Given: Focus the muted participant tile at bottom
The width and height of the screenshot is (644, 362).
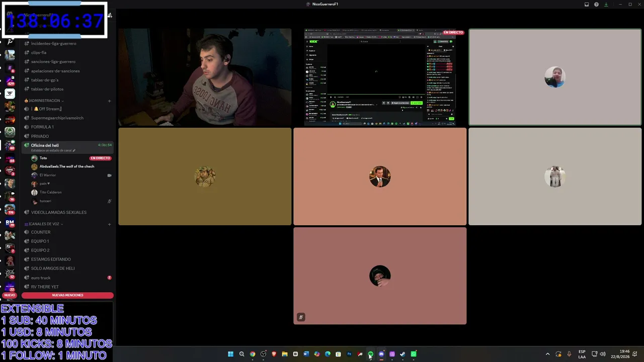Looking at the screenshot, I should click(x=380, y=276).
